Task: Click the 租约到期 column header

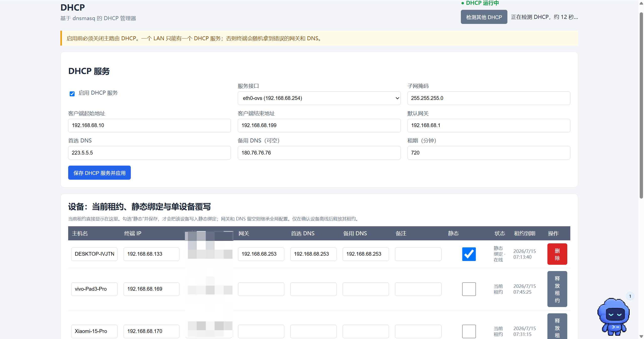Action: tap(525, 233)
